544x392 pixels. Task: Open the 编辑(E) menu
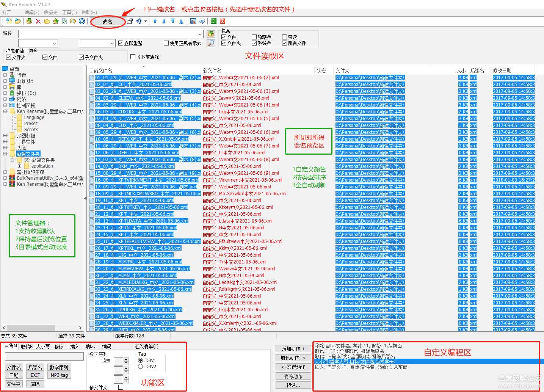click(32, 13)
